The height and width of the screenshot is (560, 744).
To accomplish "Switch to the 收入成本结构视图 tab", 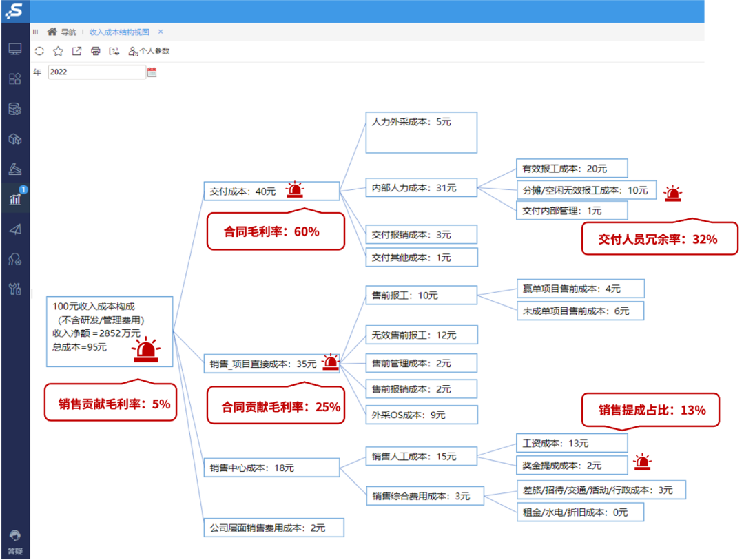I will (119, 32).
